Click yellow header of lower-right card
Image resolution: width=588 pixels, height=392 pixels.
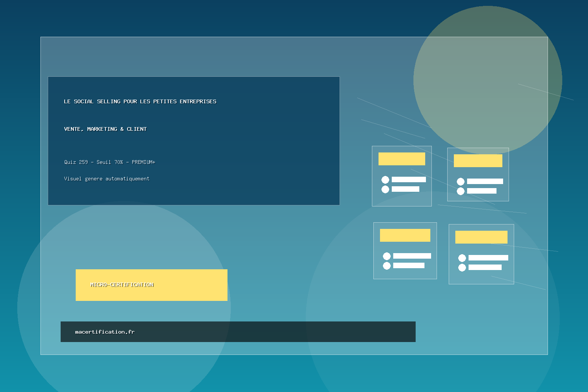point(481,237)
